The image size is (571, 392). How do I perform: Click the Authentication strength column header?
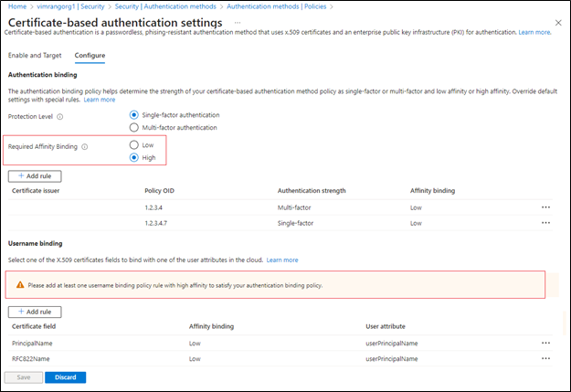tap(312, 191)
